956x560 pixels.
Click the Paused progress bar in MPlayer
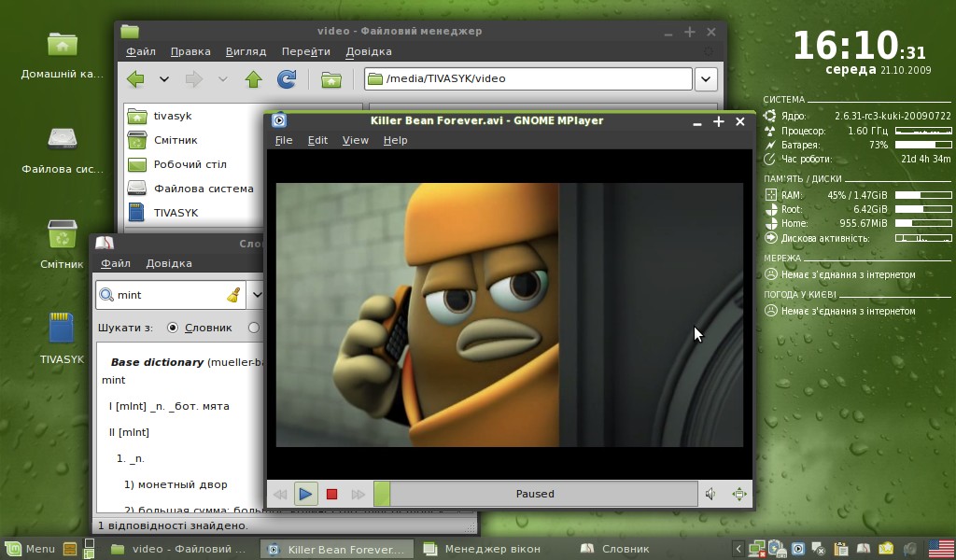pyautogui.click(x=535, y=494)
